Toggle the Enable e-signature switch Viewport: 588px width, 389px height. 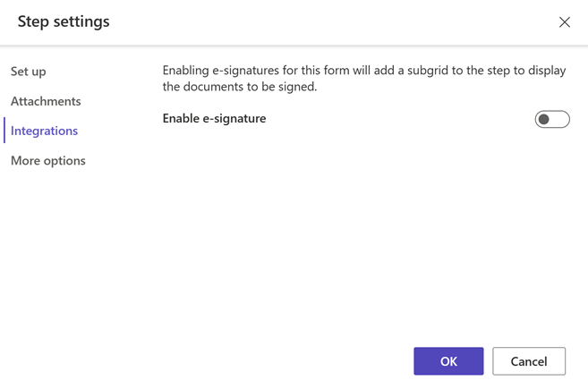point(552,119)
